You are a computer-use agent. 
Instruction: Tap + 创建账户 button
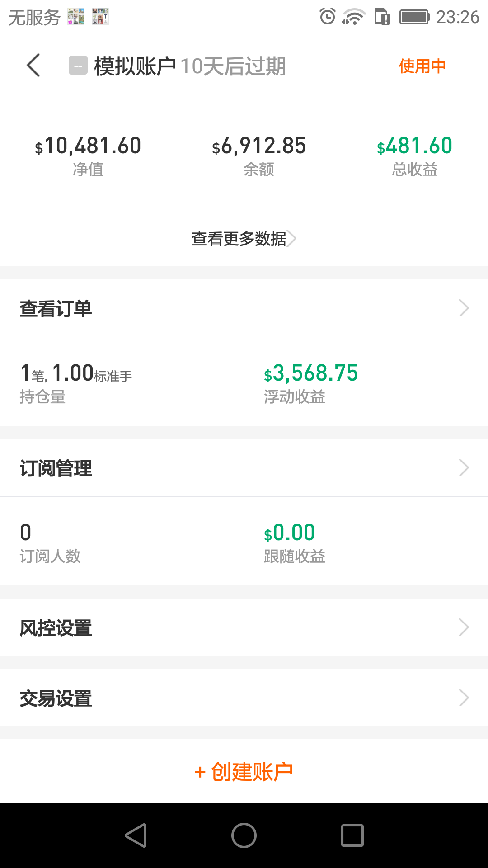pyautogui.click(x=244, y=771)
